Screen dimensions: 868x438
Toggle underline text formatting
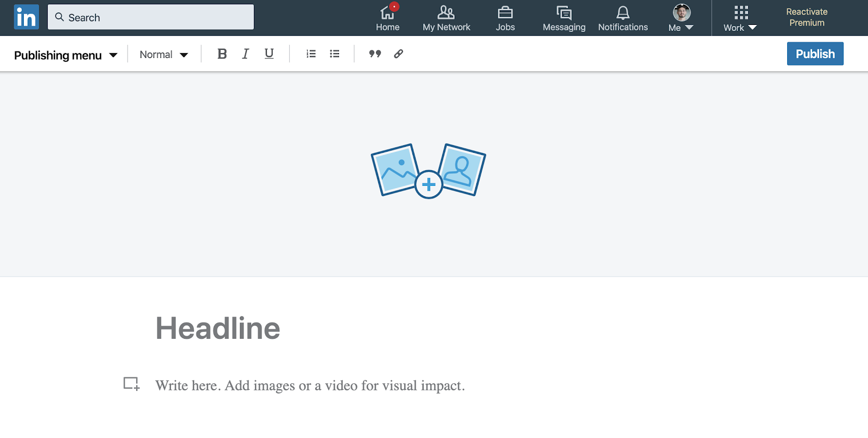point(269,54)
